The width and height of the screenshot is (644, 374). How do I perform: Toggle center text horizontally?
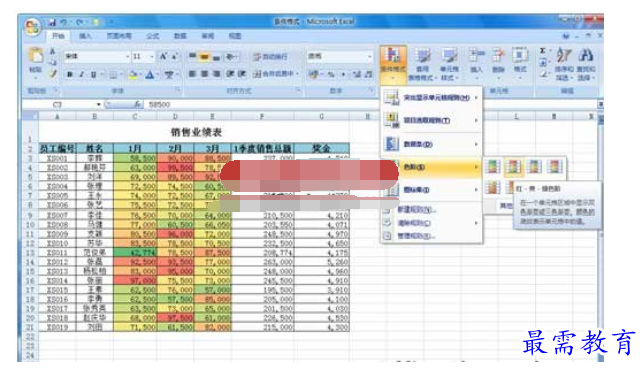click(204, 74)
